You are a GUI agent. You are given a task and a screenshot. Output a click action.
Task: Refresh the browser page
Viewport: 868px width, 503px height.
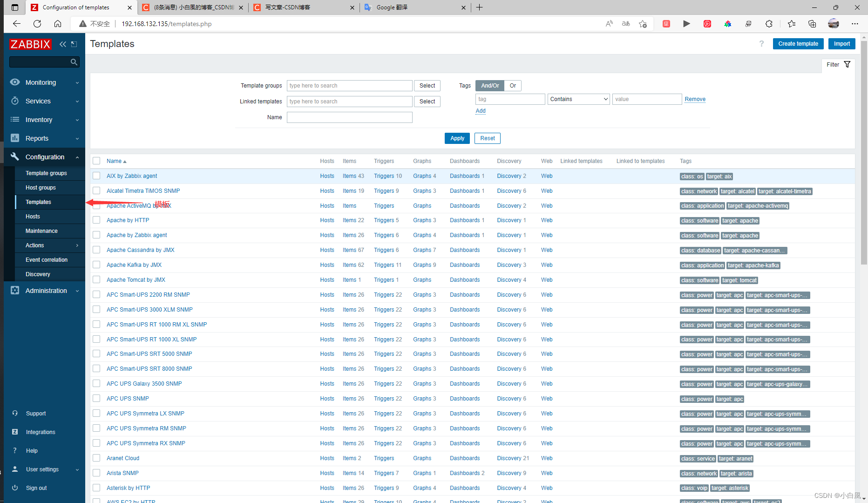(37, 24)
